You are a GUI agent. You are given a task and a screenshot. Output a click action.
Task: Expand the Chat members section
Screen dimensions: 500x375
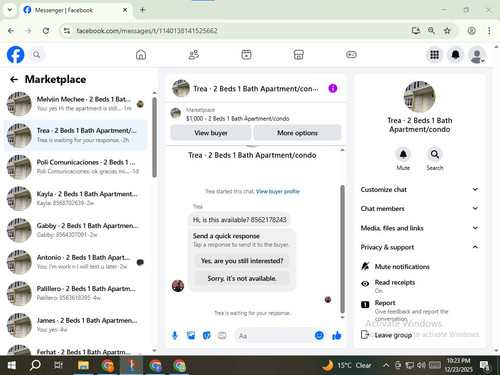click(419, 209)
